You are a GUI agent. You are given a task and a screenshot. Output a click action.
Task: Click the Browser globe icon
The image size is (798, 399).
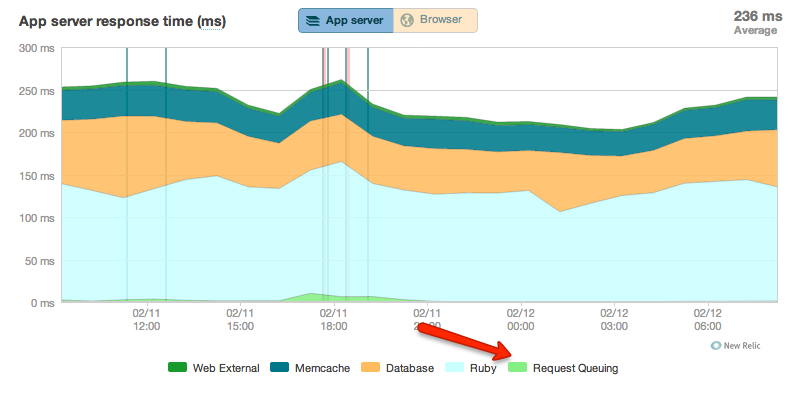pyautogui.click(x=407, y=20)
